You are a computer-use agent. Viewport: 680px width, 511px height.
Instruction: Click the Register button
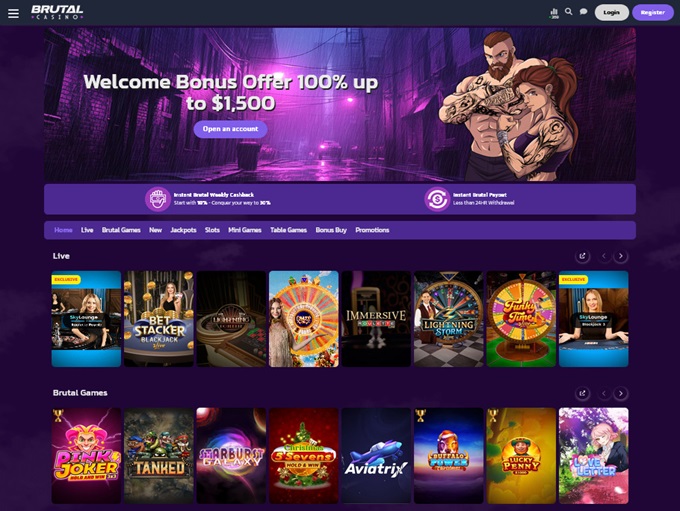click(x=653, y=13)
